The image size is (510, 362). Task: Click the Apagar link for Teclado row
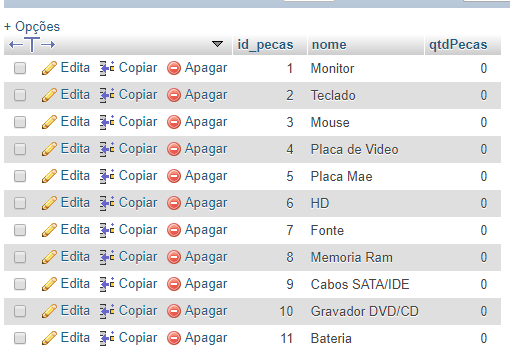(206, 95)
